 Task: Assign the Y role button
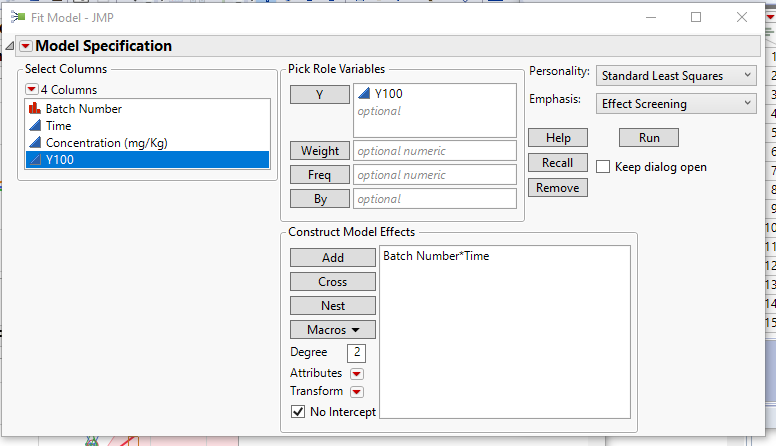pyautogui.click(x=320, y=95)
